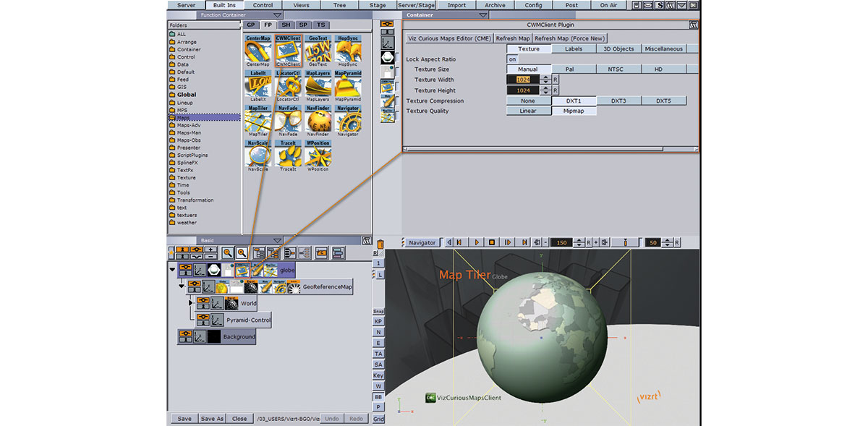Viewport: 868px width, 426px height.
Task: Select the GeoText plugin icon
Action: coord(318,51)
